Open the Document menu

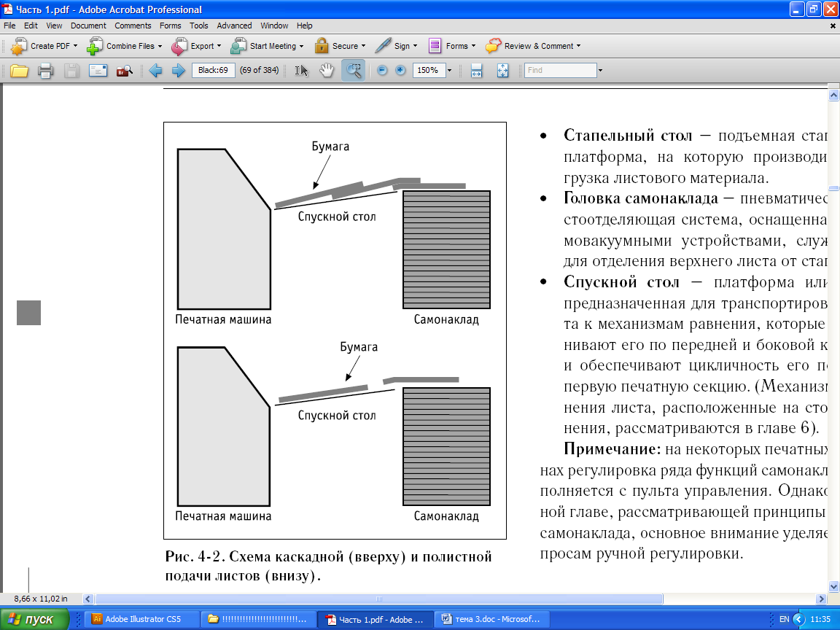point(88,26)
